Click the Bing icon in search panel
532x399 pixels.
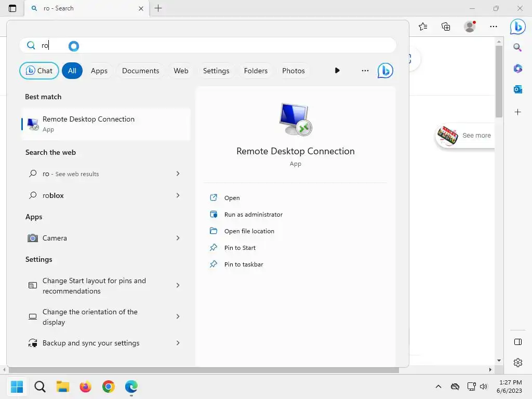(385, 71)
